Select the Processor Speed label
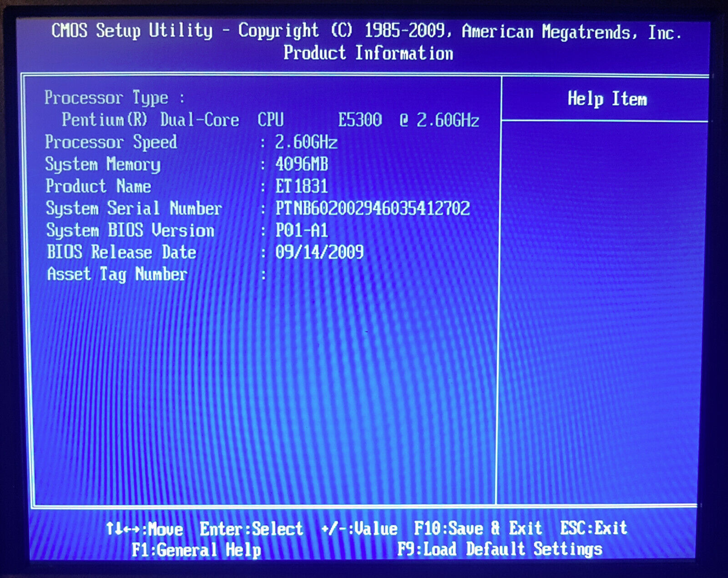 [x=111, y=142]
